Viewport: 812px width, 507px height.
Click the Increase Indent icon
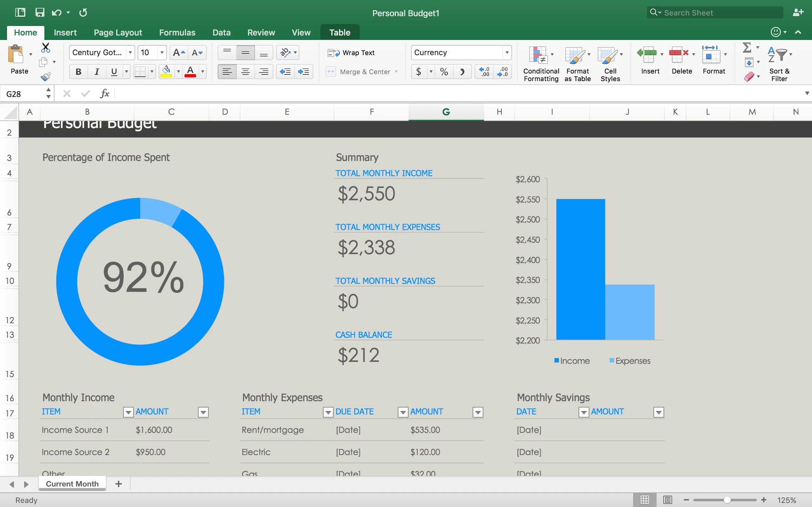[x=304, y=72]
